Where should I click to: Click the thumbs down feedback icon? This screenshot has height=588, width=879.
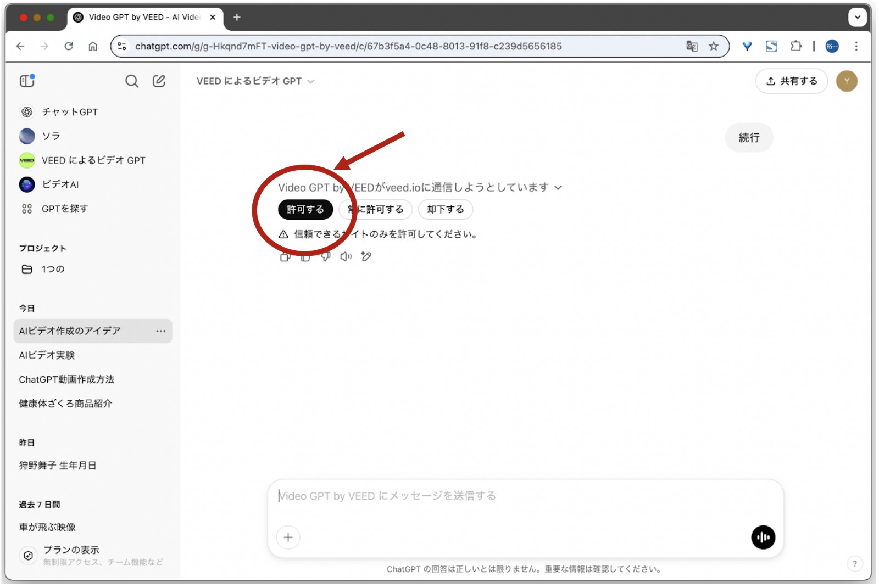tap(326, 256)
